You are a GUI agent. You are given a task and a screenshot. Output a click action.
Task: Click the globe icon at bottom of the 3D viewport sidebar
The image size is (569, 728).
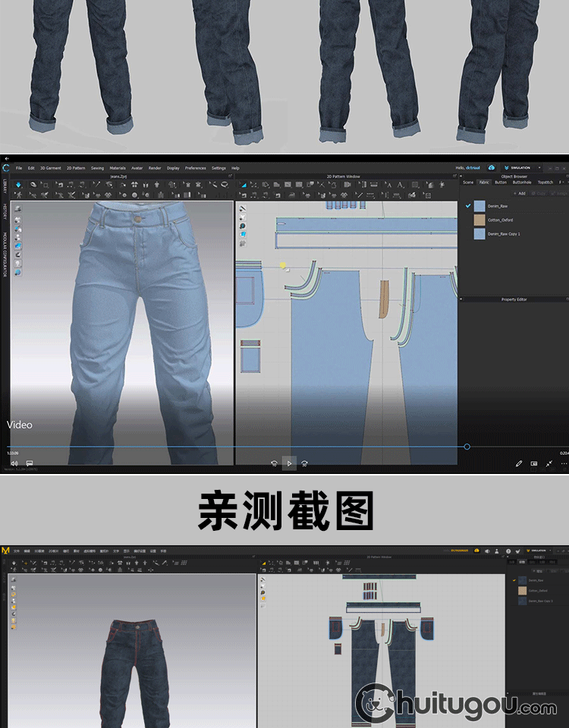[17, 272]
